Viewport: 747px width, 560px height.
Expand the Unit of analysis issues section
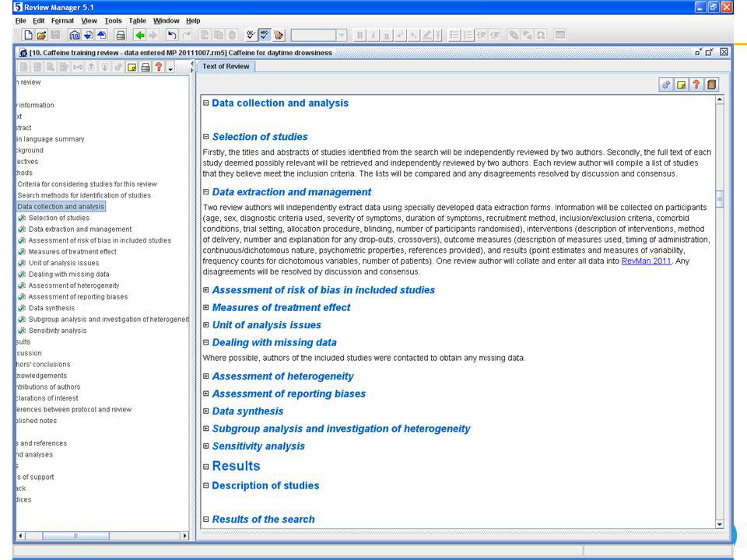coord(205,325)
